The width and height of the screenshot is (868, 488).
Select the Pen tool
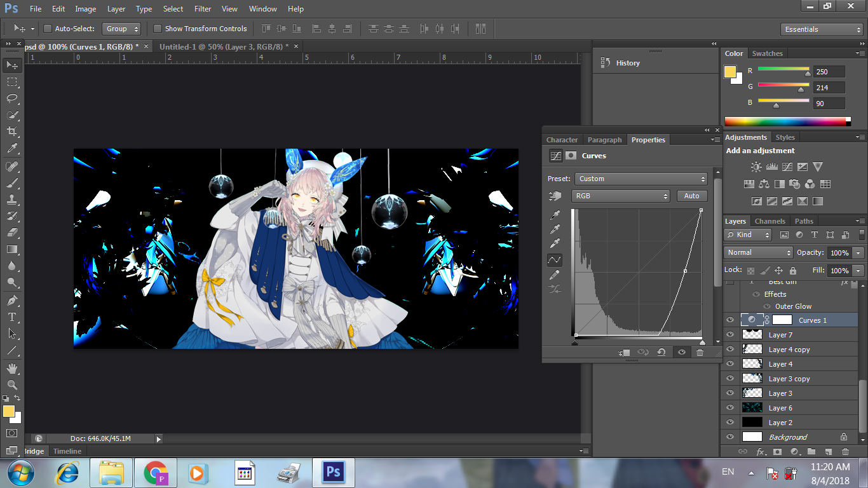[x=12, y=300]
